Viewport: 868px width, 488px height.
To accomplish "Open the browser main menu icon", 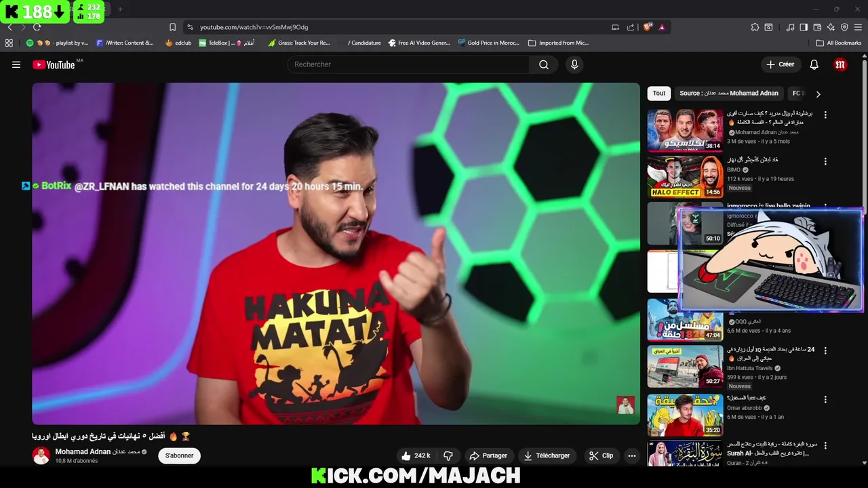I will point(859,27).
